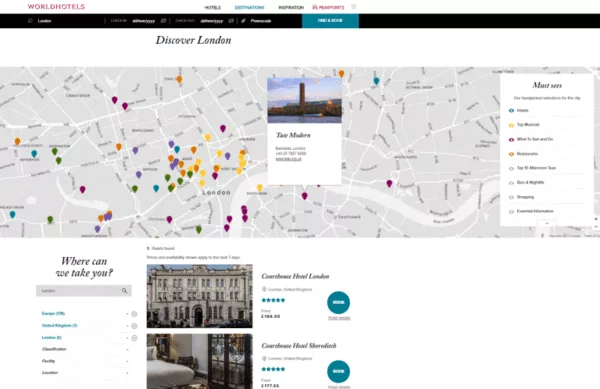Toggle Top Musicals eye icon
Screen dimensions: 600x389
click(x=511, y=125)
